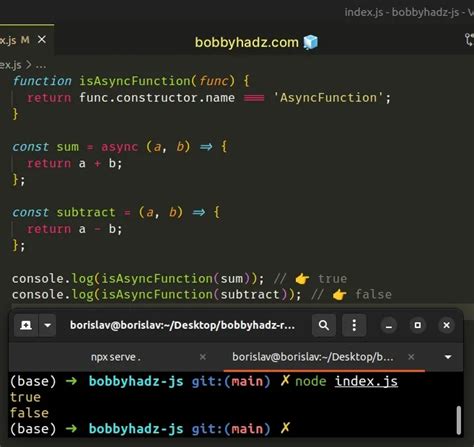Open the source control compare icon in editor toolbar
This screenshot has width=474, height=447.
tap(469, 40)
